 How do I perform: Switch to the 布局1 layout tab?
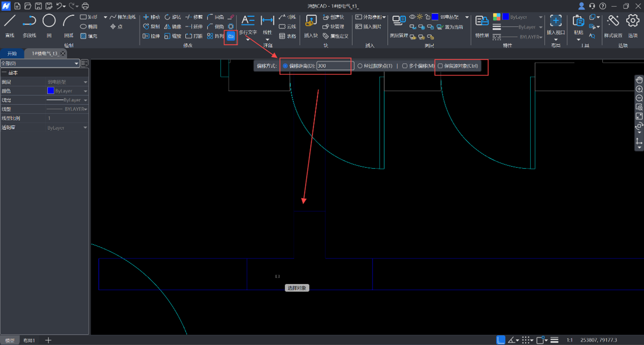tap(29, 340)
